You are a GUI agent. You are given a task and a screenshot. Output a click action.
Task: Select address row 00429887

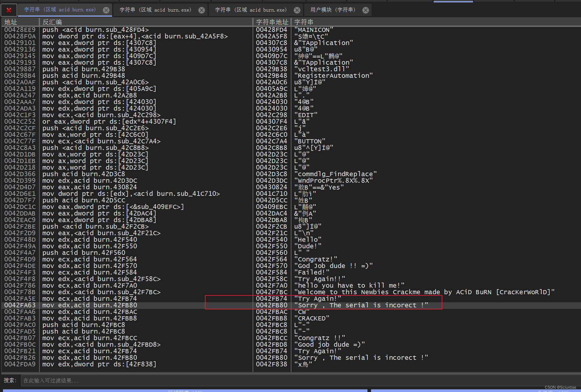(20, 69)
